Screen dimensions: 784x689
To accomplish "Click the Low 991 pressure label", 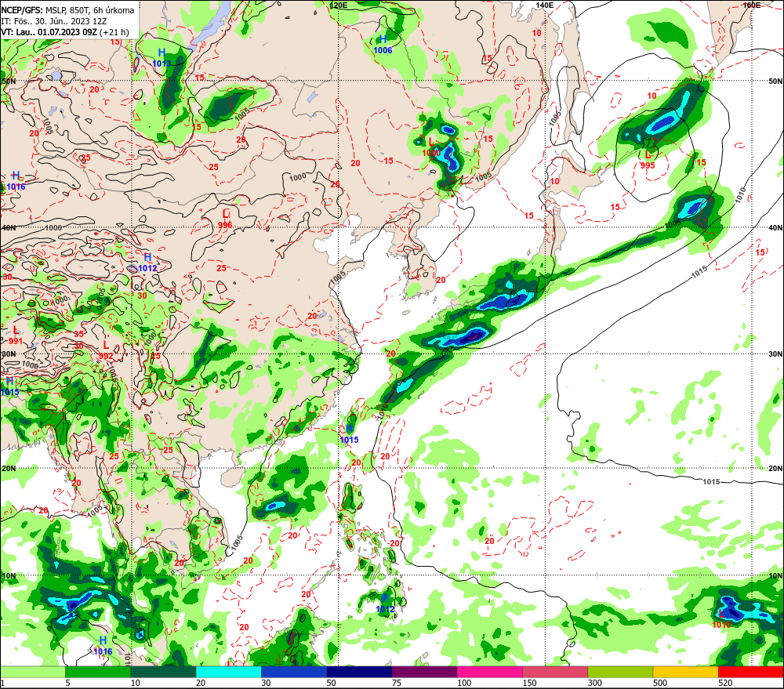I will tap(16, 335).
